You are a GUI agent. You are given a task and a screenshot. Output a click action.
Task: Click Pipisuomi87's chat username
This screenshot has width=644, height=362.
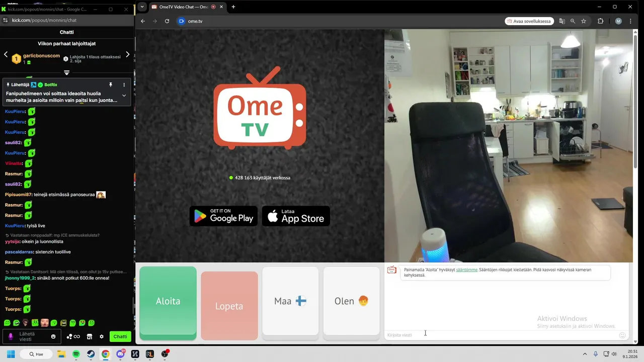(18, 195)
